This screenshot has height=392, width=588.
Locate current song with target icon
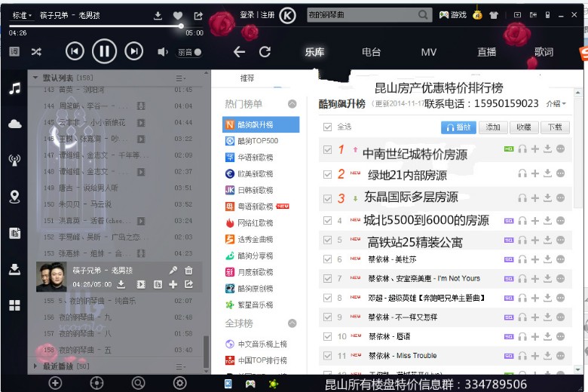click(x=96, y=383)
